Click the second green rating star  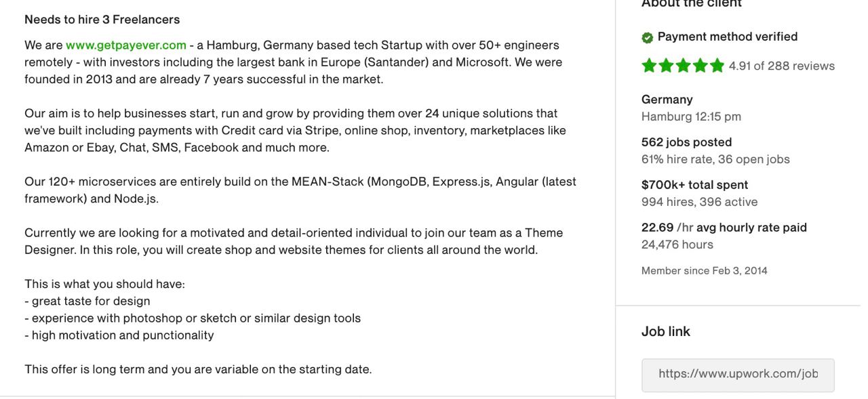[x=667, y=66]
